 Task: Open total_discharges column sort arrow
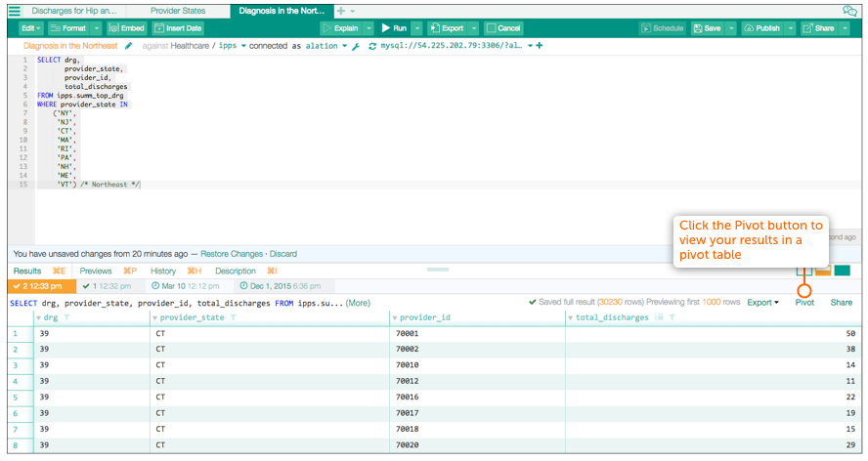(570, 318)
